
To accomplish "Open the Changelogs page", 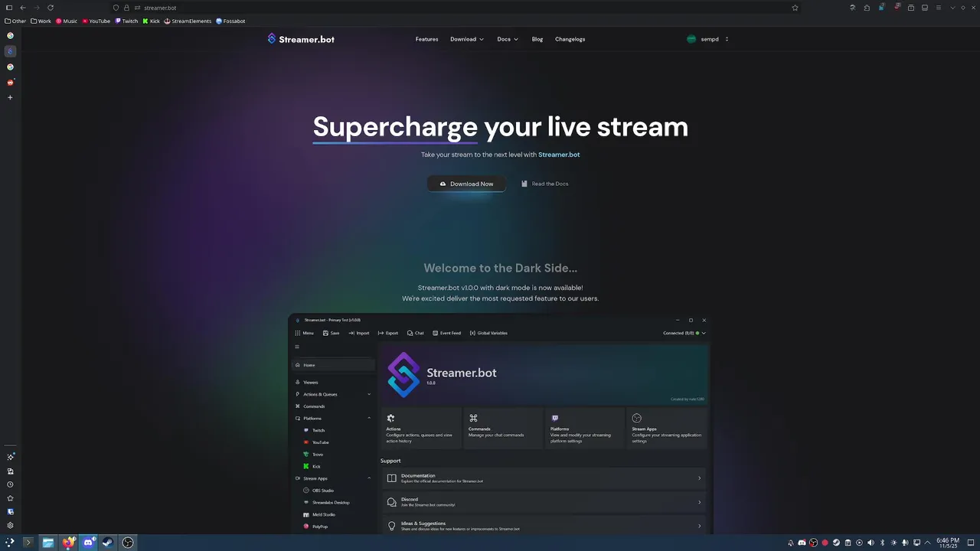I will [570, 39].
